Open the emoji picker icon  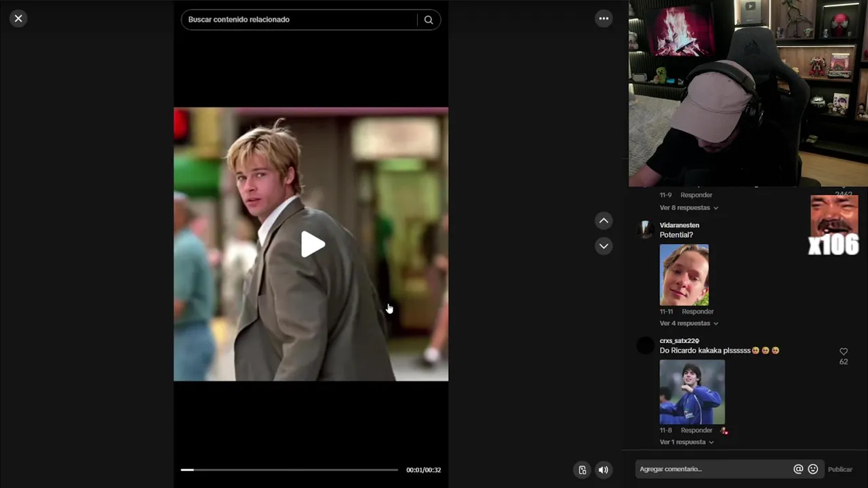(813, 469)
